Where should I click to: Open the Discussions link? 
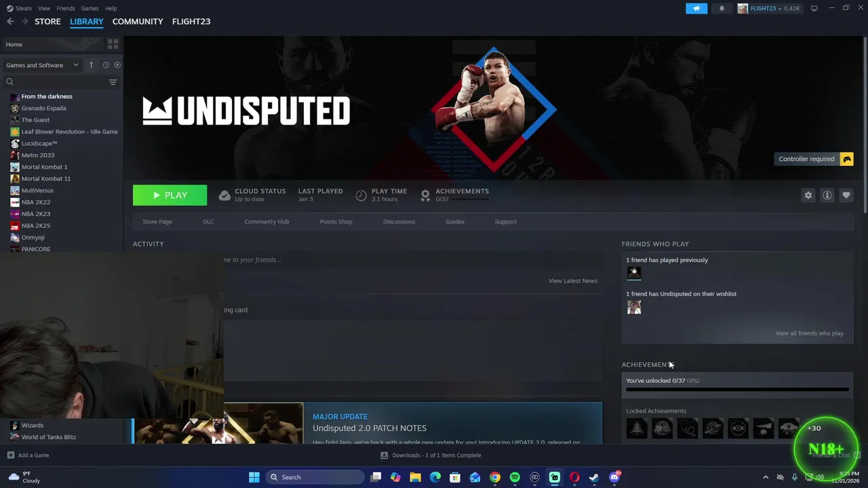(x=399, y=222)
